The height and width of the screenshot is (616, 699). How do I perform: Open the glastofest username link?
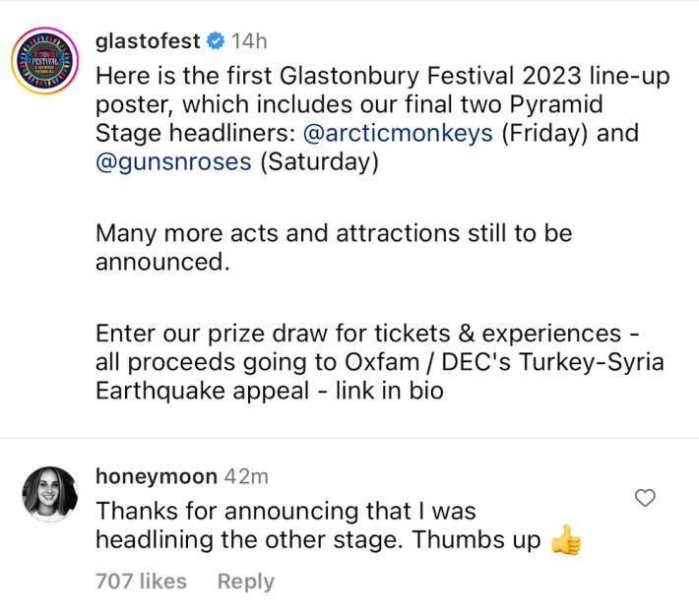point(148,41)
